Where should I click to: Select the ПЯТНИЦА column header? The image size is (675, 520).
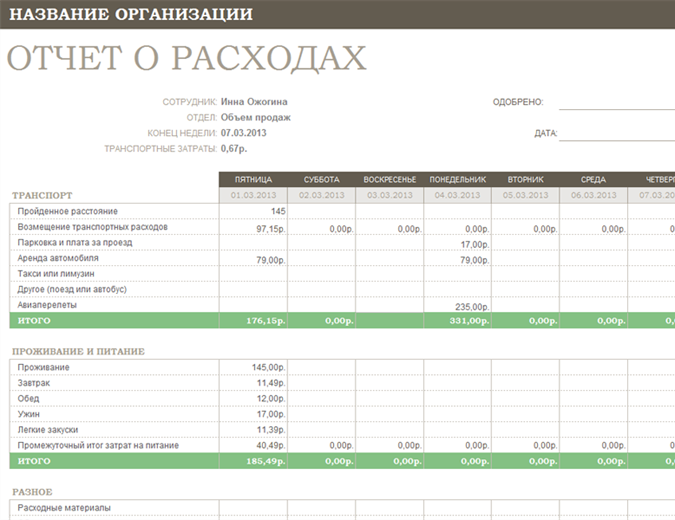(253, 179)
